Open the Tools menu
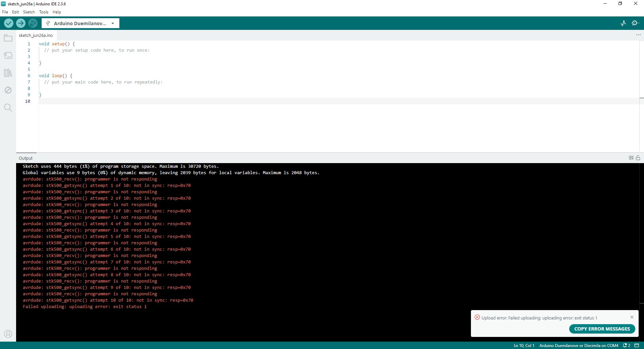 pos(44,12)
